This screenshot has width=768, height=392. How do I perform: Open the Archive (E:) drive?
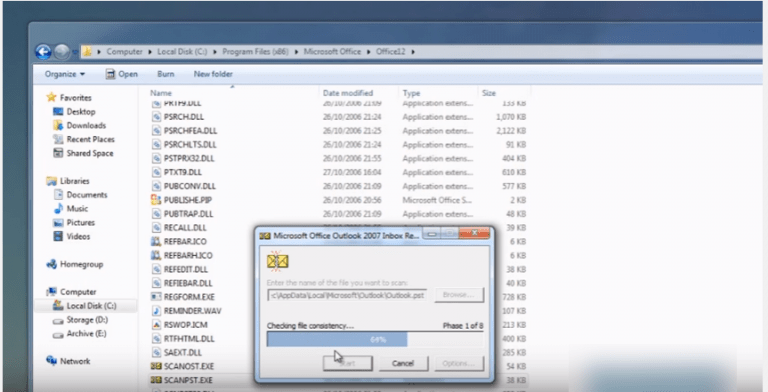click(80, 334)
